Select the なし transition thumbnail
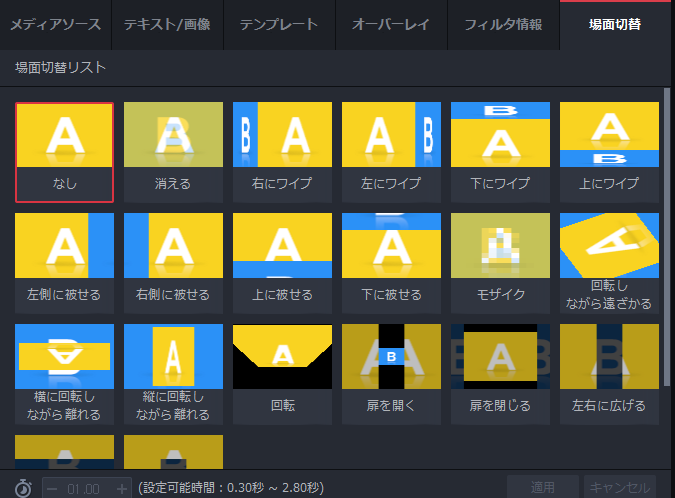The width and height of the screenshot is (675, 498). (x=65, y=152)
